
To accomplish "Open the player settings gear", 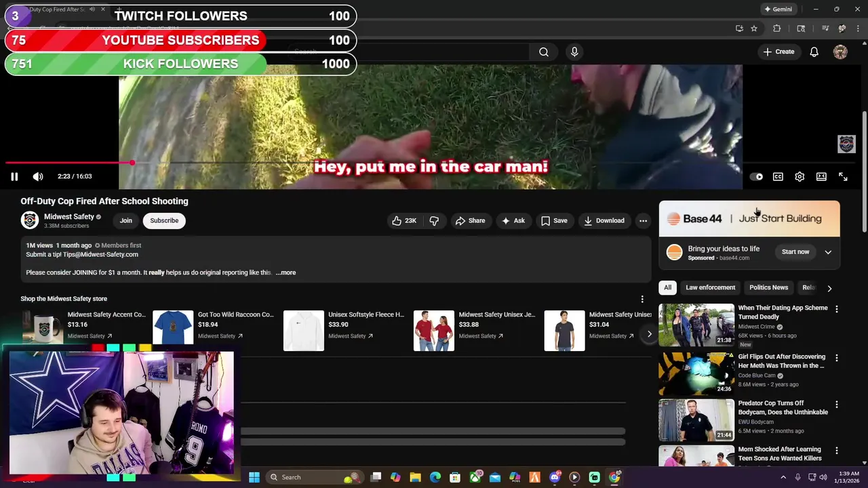I will click(x=800, y=177).
